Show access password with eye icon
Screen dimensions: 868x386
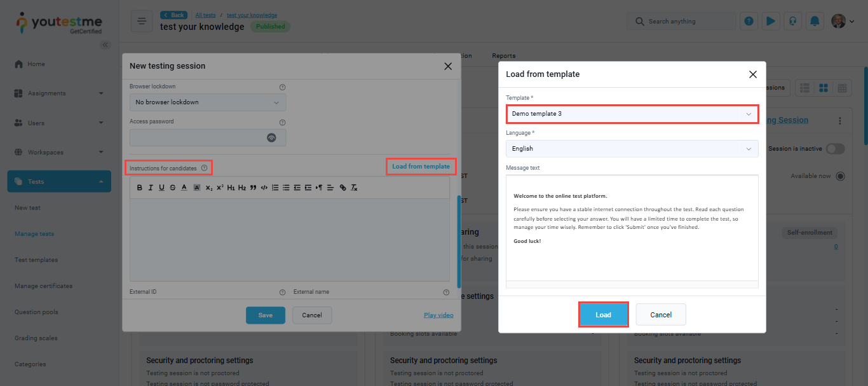[x=271, y=137]
